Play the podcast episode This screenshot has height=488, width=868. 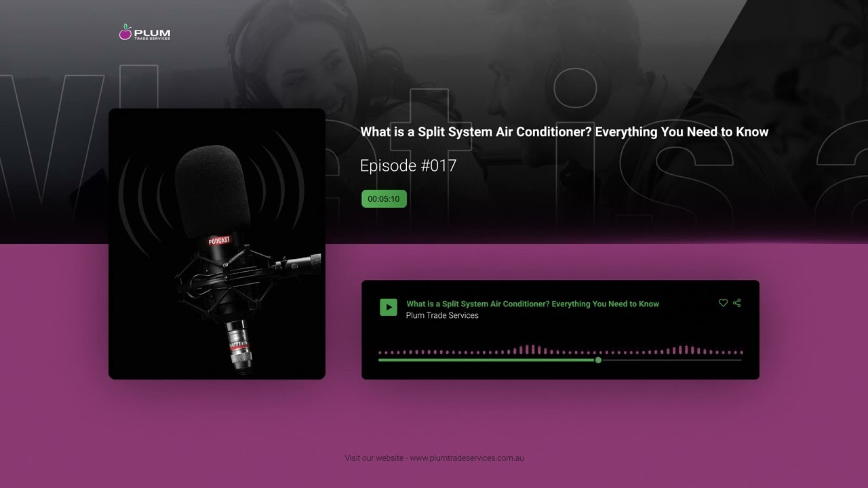pos(388,308)
